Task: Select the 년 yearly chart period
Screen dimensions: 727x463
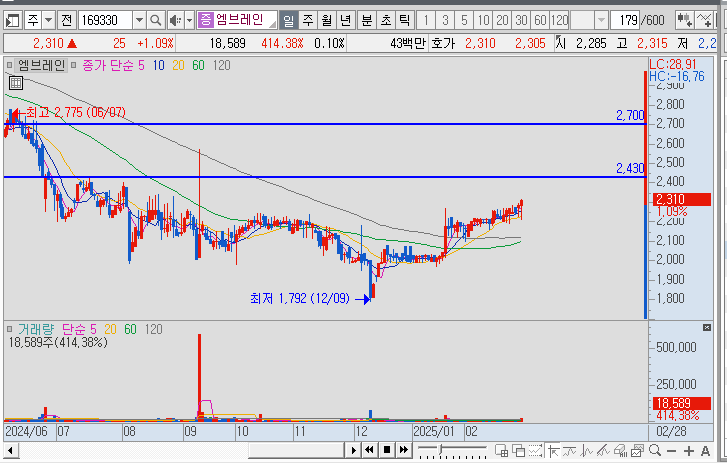Action: click(345, 20)
